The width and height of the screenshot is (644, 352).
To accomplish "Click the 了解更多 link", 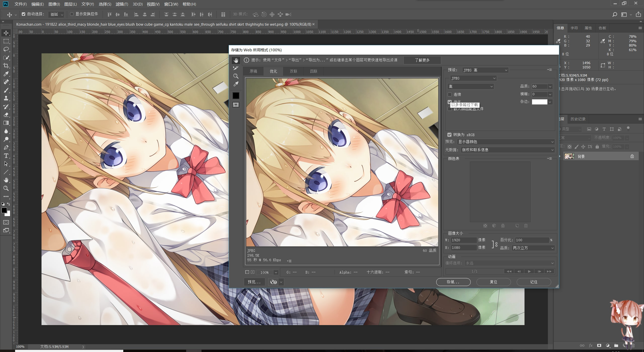I will [422, 60].
